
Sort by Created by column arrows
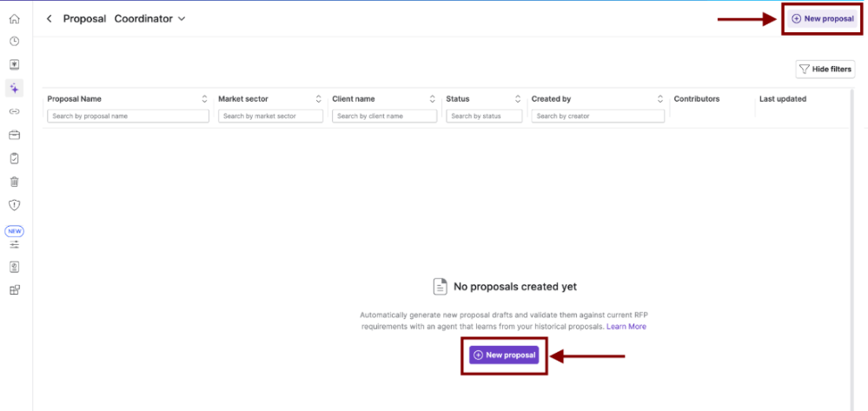[659, 99]
